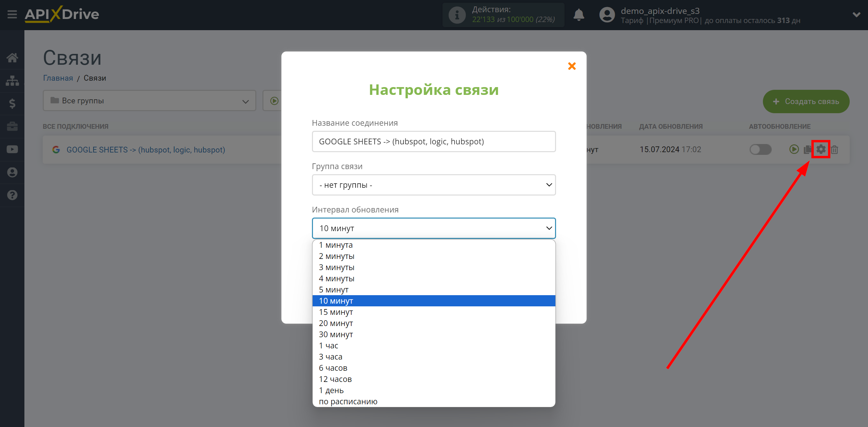Select the 2 минуты option

pos(434,256)
